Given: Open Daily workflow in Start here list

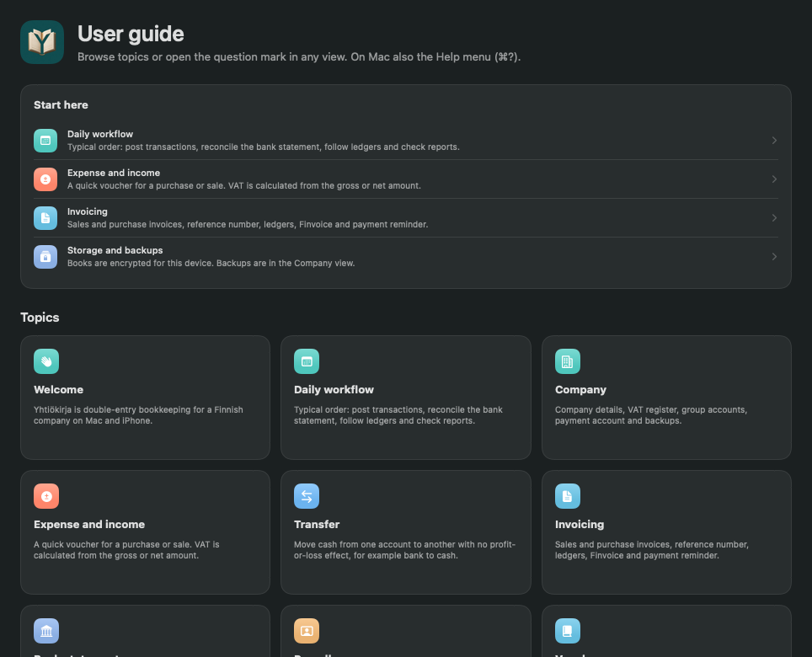Looking at the screenshot, I should coord(406,141).
